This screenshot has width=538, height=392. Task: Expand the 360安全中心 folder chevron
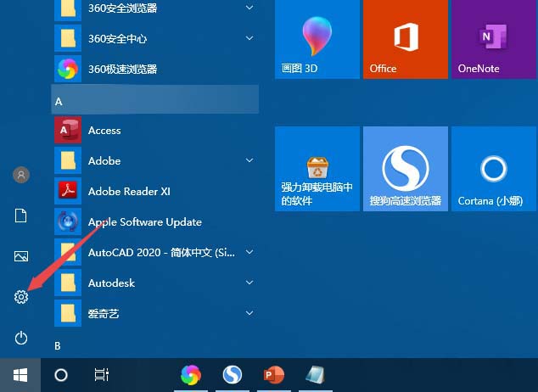tap(249, 38)
